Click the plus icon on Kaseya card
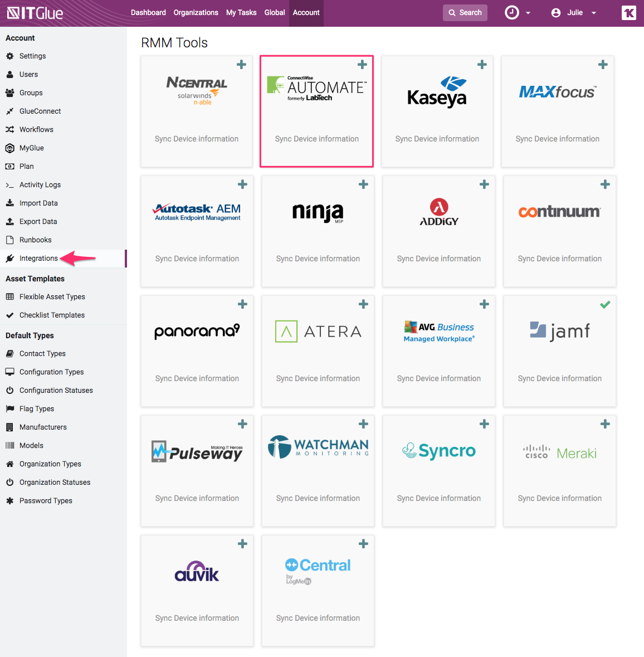644x657 pixels. coord(482,65)
